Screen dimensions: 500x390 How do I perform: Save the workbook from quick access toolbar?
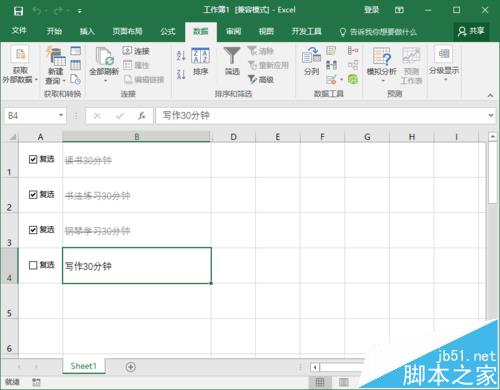pyautogui.click(x=18, y=11)
